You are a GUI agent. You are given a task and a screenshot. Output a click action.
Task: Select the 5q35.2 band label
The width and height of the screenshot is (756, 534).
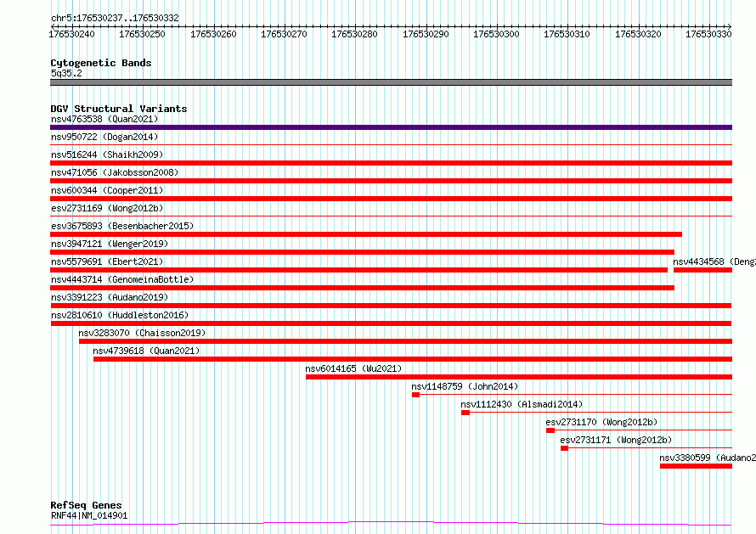(66, 73)
